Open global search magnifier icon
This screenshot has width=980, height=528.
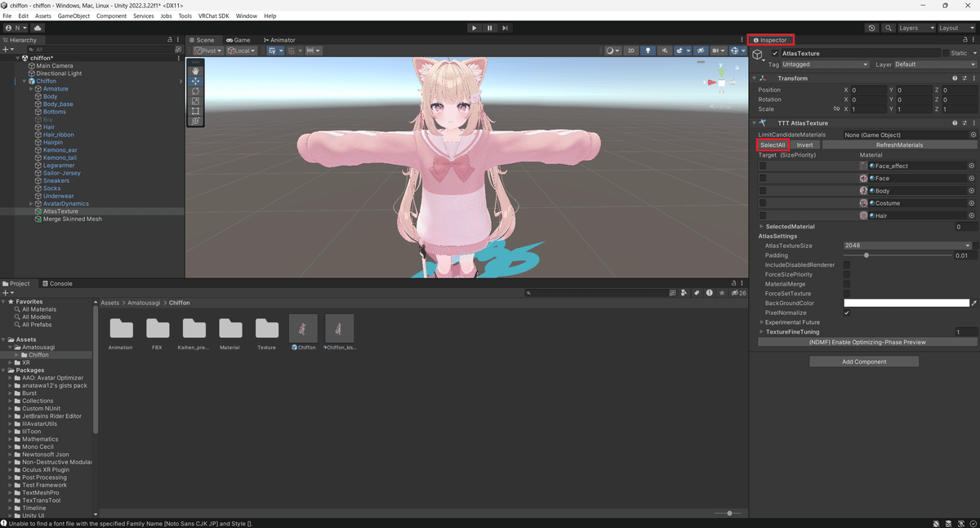click(889, 28)
